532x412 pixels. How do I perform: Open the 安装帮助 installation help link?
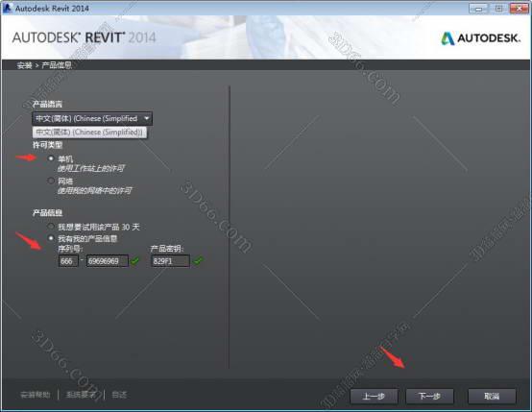[x=36, y=395]
